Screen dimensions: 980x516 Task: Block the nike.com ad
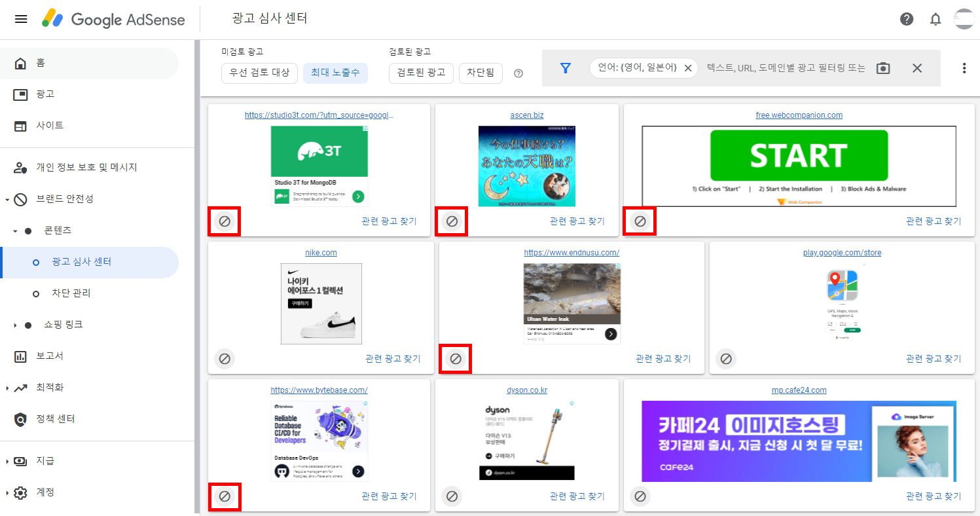[225, 359]
